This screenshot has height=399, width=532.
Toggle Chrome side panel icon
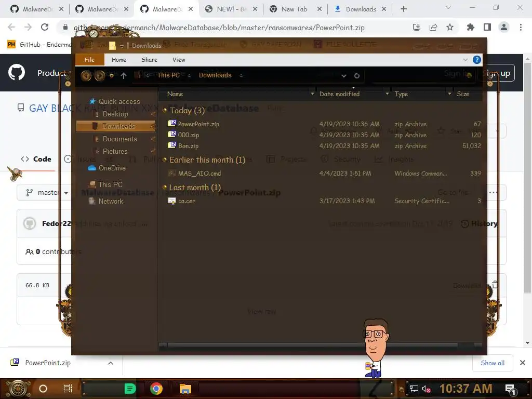point(487,27)
